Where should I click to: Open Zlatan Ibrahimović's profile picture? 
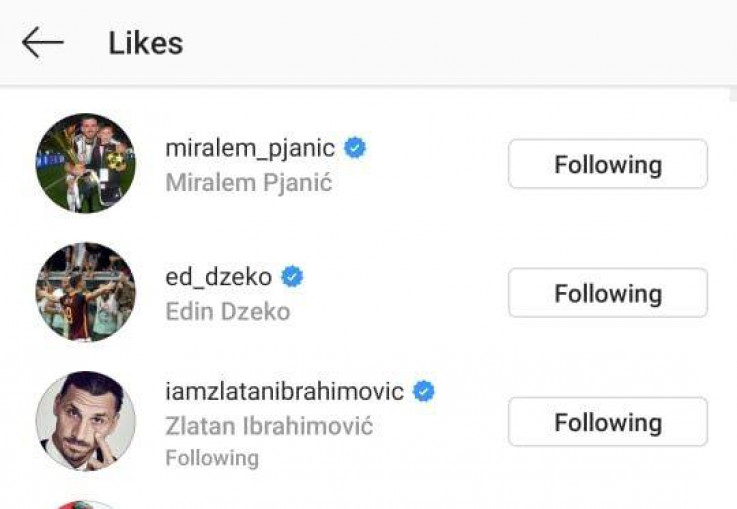(85, 420)
